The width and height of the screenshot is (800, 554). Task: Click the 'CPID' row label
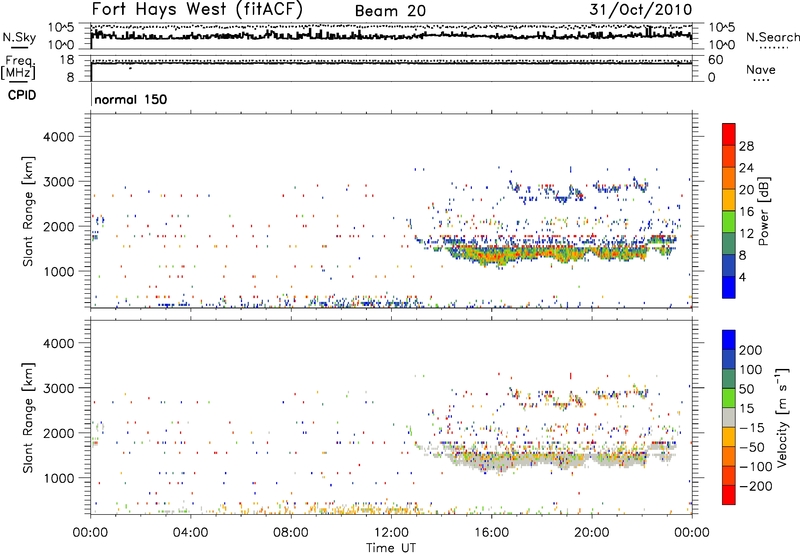click(x=22, y=95)
